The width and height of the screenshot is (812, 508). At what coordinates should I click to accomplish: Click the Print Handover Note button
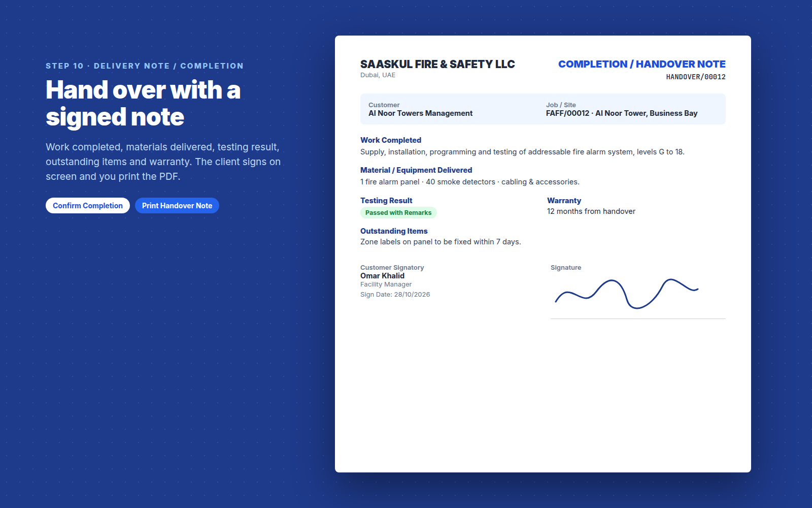coord(177,206)
